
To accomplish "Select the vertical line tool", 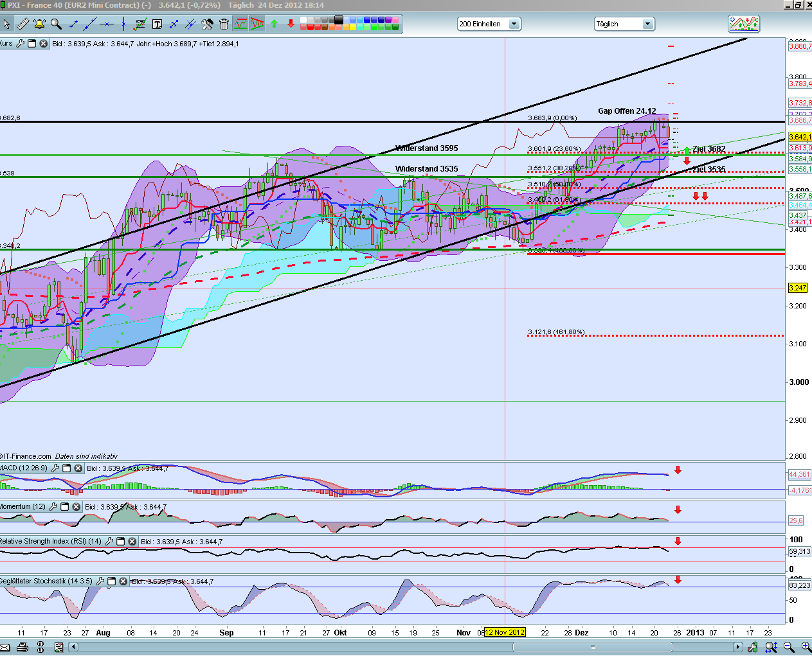I will point(123,24).
